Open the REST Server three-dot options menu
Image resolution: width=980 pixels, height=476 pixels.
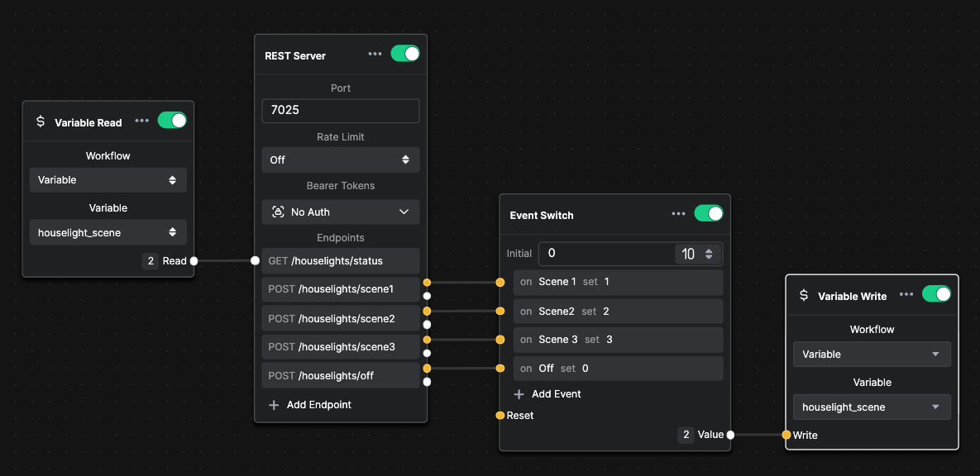click(x=375, y=54)
